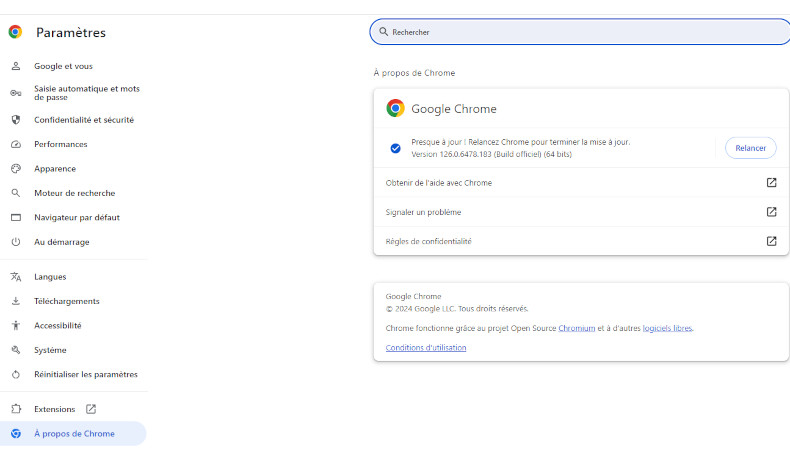The width and height of the screenshot is (790, 450).
Task: Click the blue checkmark update status icon
Action: coord(396,148)
